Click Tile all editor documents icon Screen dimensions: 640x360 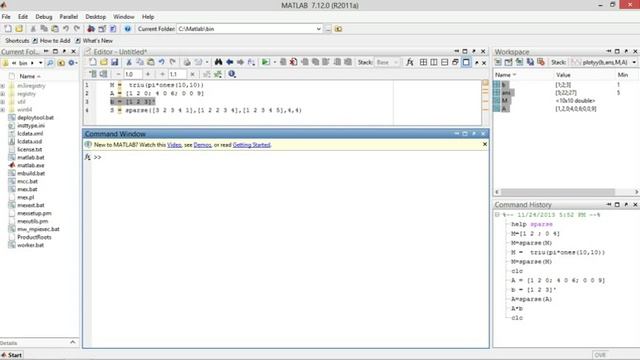tap(423, 62)
